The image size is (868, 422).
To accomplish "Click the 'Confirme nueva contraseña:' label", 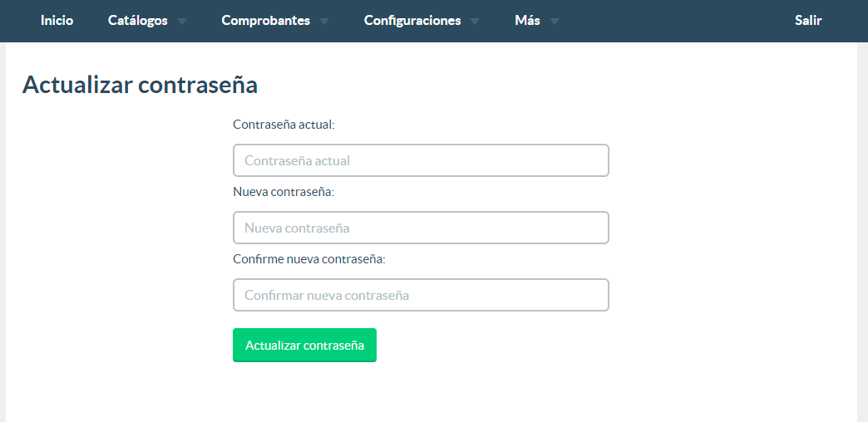I will click(x=309, y=259).
